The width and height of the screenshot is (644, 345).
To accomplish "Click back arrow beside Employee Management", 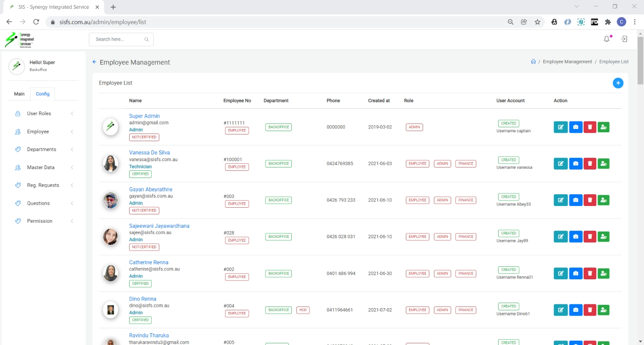I will (94, 62).
